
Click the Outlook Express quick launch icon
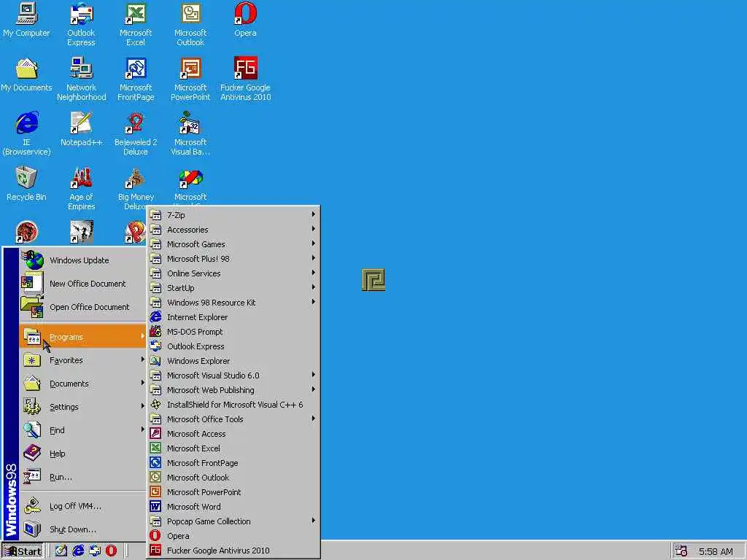[x=95, y=551]
